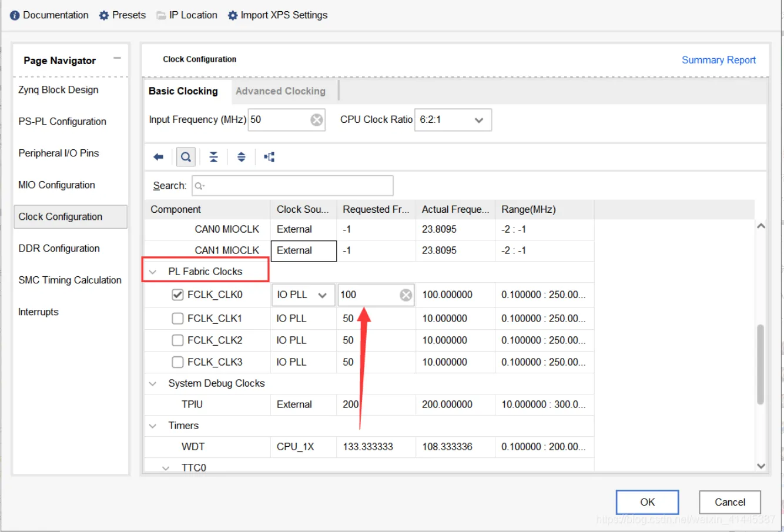Collapse the TTC0 tree node
This screenshot has height=532, width=784.
166,468
